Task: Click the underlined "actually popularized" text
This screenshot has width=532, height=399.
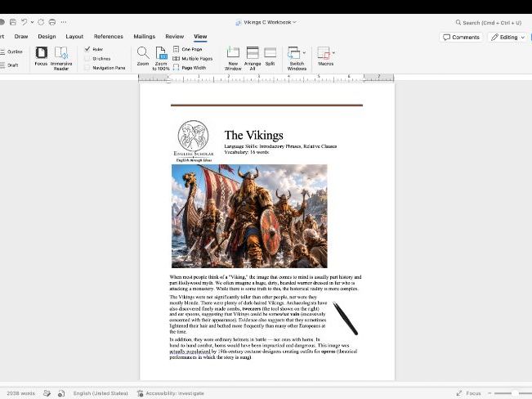Action: pyautogui.click(x=190, y=352)
